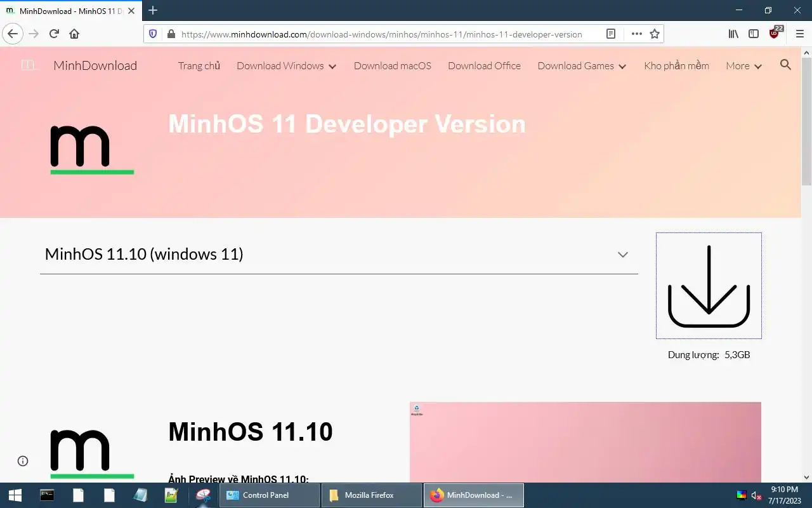The height and width of the screenshot is (508, 812).
Task: Click the address bar URL
Action: [x=381, y=34]
